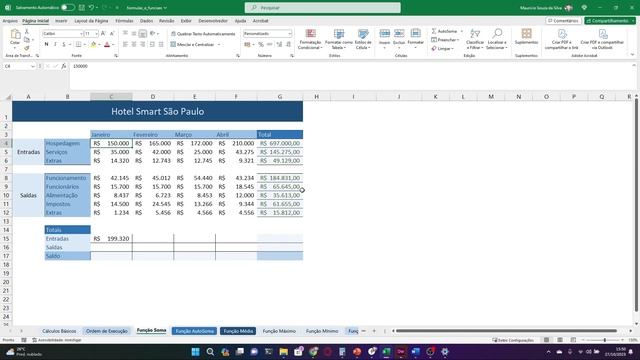Screen dimensions: 640x360
Task: Select cell with Hospedagem total R$ 697.000,00
Action: click(280, 143)
